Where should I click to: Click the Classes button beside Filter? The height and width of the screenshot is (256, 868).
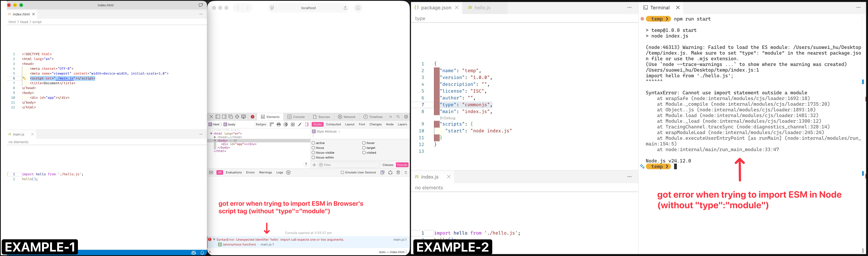click(388, 165)
